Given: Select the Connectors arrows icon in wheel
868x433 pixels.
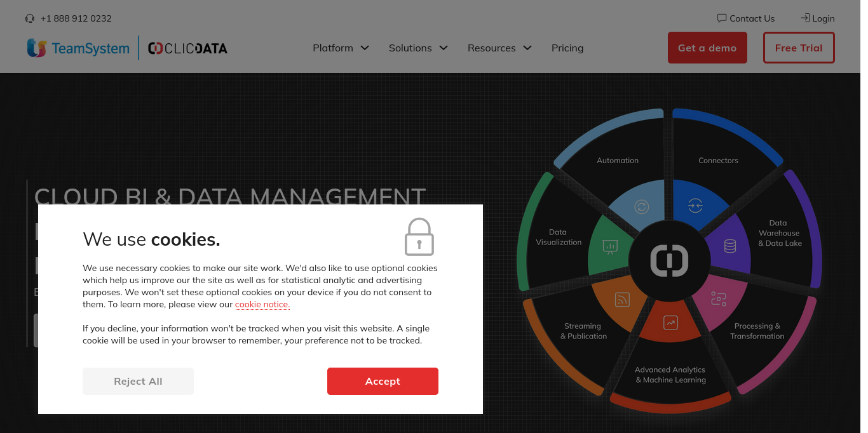Looking at the screenshot, I should (695, 205).
